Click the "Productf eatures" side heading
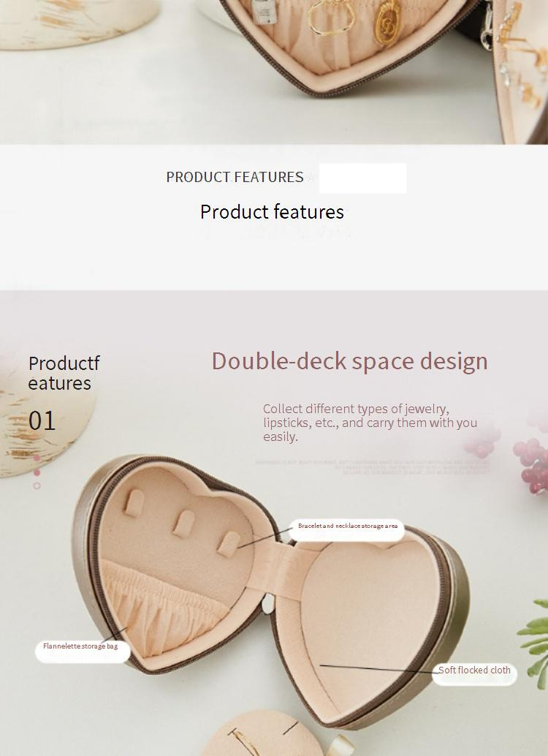Screen dimensions: 548x756 coord(64,373)
